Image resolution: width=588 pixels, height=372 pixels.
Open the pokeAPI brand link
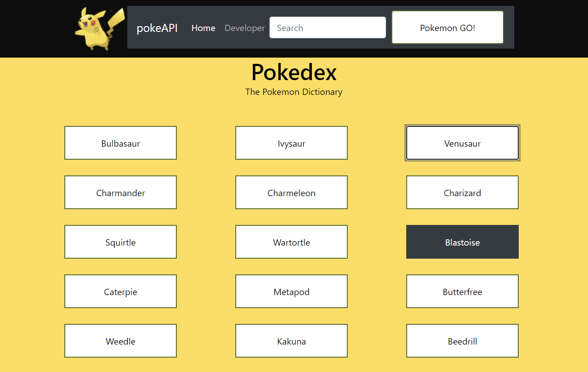[x=157, y=28]
